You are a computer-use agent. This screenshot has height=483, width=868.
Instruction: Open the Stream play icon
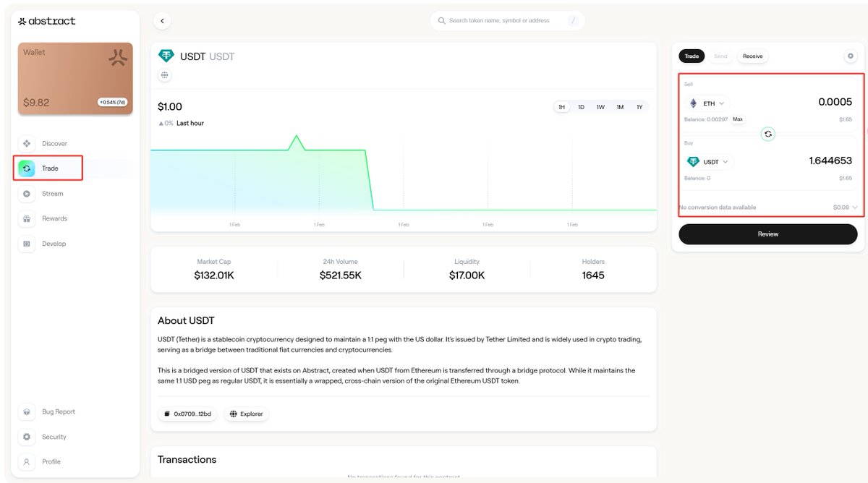coord(27,194)
